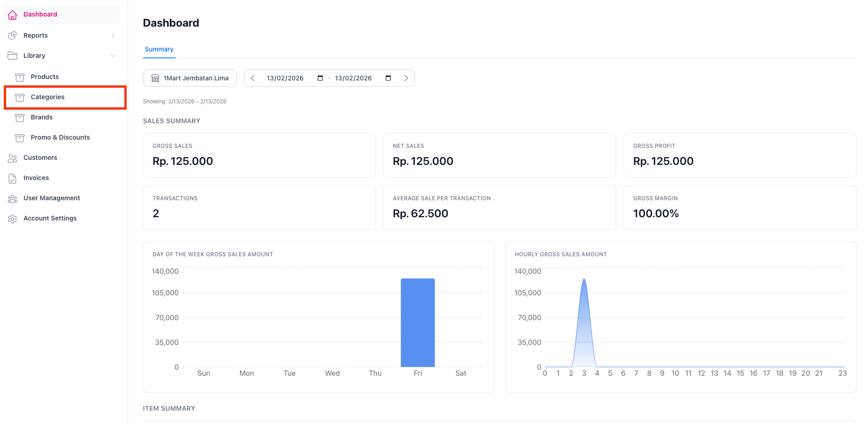This screenshot has width=868, height=423.
Task: Open Brands in the Library menu
Action: point(42,117)
